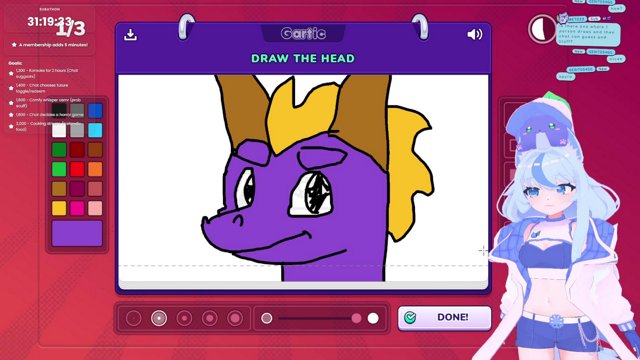Download the drawing with the download icon
Viewport: 640px width, 360px height.
tap(131, 35)
